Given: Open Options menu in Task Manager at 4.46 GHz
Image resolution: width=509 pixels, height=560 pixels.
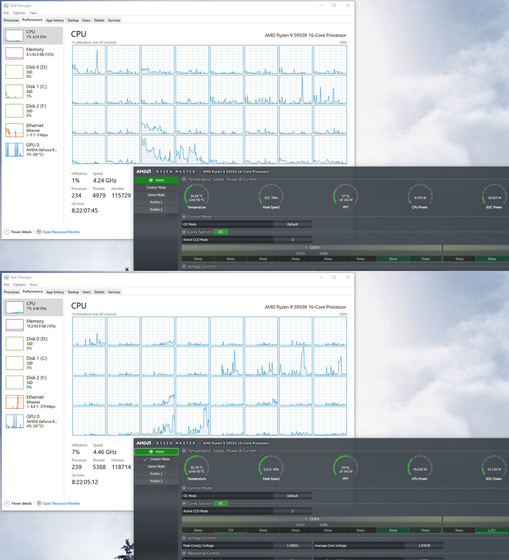Looking at the screenshot, I should click(19, 285).
